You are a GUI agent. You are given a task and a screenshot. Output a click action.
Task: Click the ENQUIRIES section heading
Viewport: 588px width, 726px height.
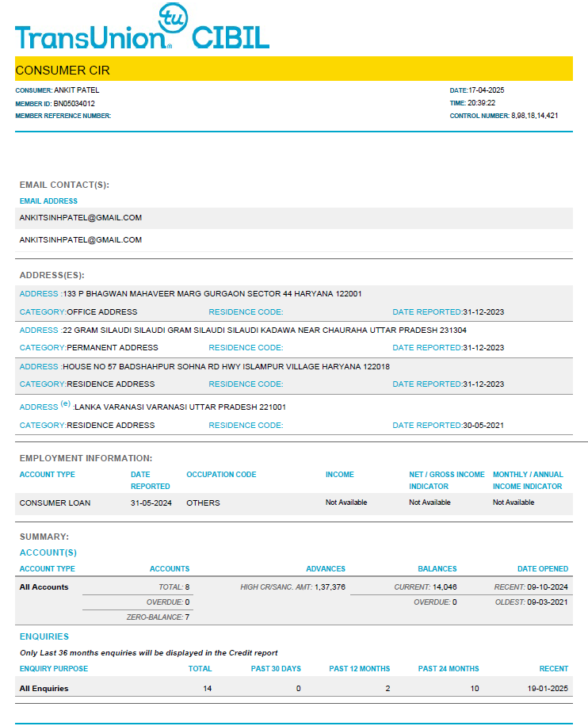point(44,636)
